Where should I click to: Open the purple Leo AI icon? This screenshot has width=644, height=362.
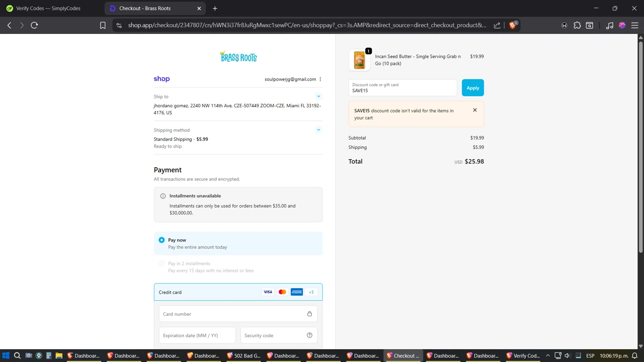click(x=622, y=25)
